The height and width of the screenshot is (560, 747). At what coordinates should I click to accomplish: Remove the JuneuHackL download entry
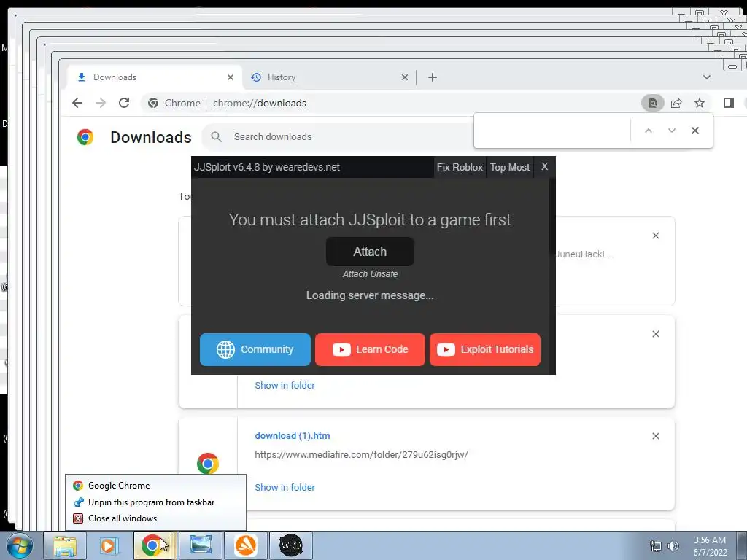click(656, 236)
